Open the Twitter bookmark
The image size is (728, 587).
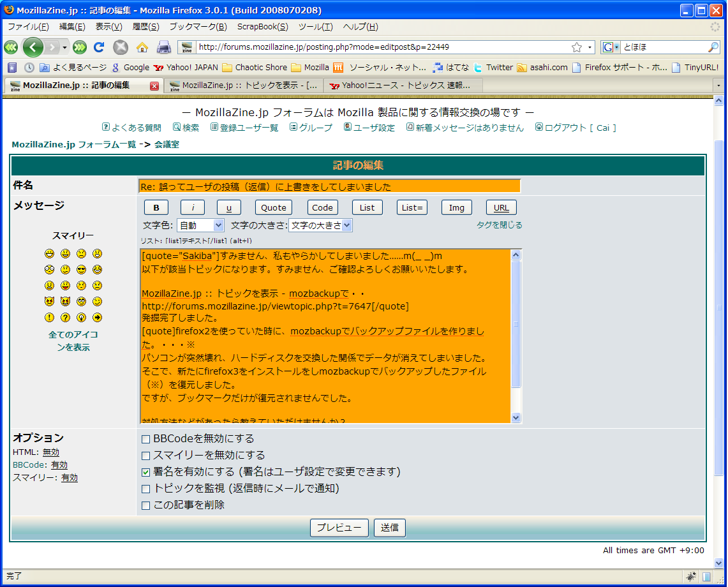493,68
